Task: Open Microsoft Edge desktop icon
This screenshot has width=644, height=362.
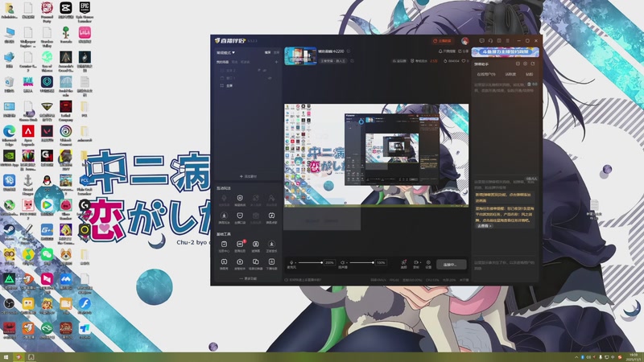Action: pyautogui.click(x=9, y=135)
